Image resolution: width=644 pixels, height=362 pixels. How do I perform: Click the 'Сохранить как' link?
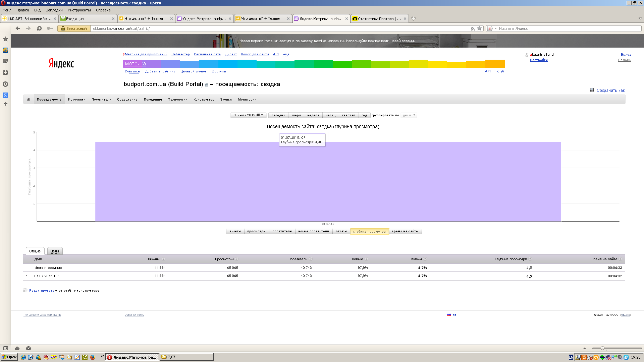610,90
